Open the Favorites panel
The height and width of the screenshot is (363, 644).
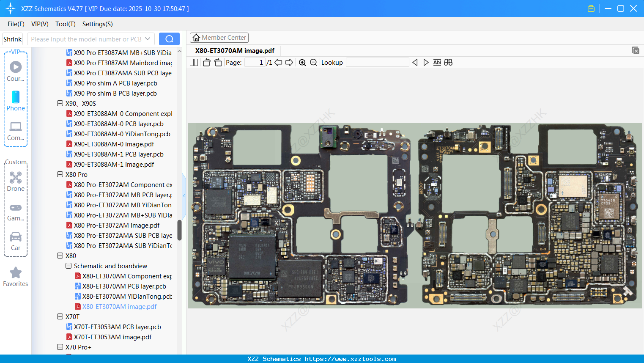coord(15,275)
